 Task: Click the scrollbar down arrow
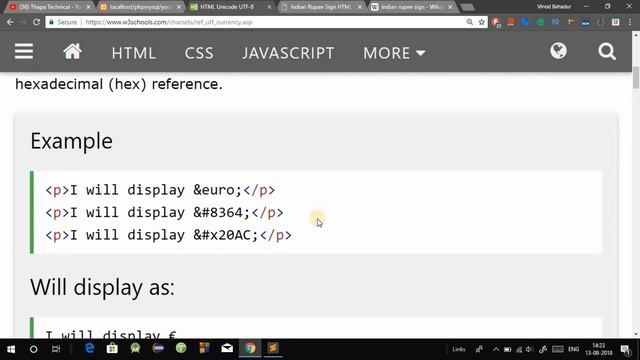click(636, 334)
